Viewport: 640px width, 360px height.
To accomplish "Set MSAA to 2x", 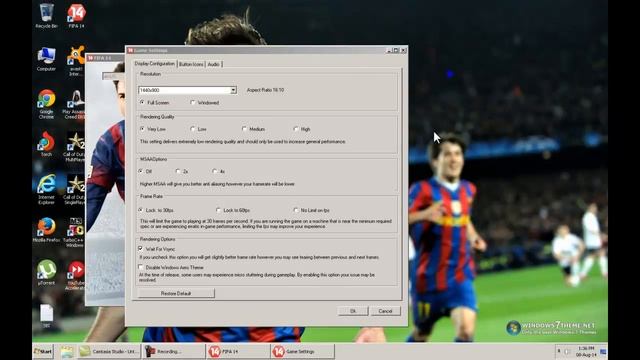I will pos(182,171).
